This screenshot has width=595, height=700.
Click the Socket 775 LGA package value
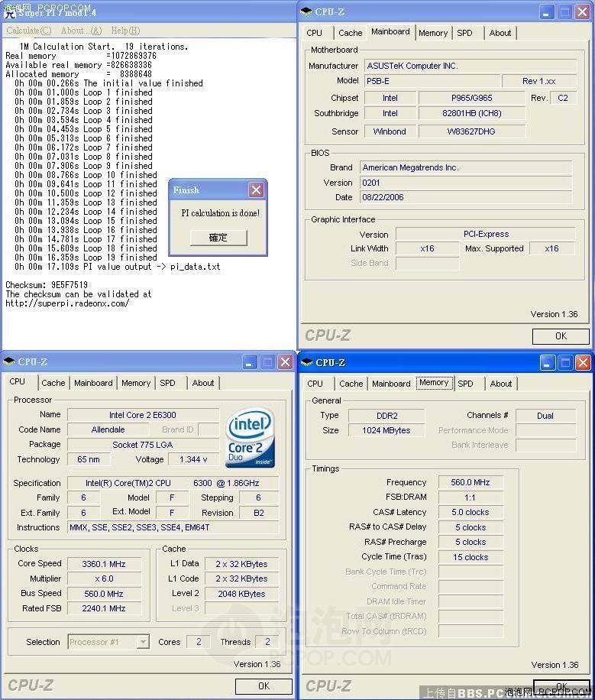(143, 445)
